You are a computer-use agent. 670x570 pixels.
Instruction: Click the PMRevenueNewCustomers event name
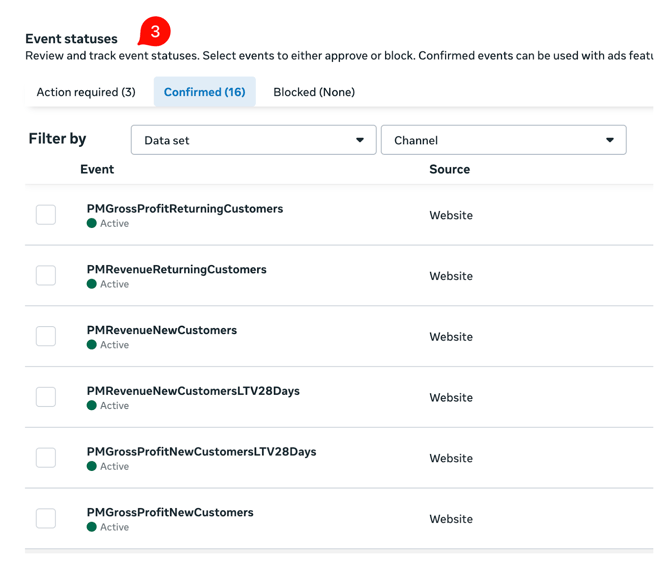tap(162, 330)
